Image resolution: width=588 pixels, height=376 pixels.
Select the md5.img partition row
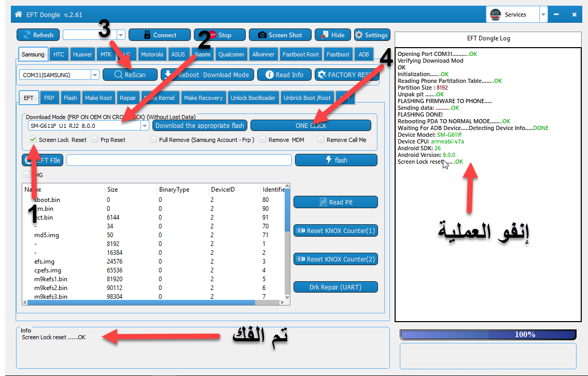click(x=154, y=235)
